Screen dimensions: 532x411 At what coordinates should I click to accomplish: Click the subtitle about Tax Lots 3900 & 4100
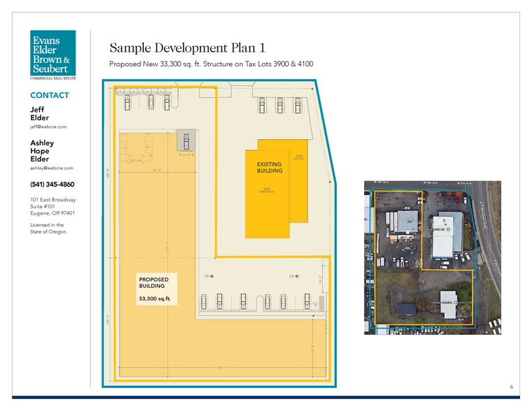coord(211,64)
